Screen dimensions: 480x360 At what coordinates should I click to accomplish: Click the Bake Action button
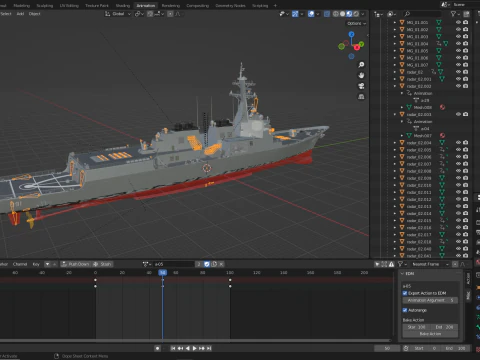(430, 334)
